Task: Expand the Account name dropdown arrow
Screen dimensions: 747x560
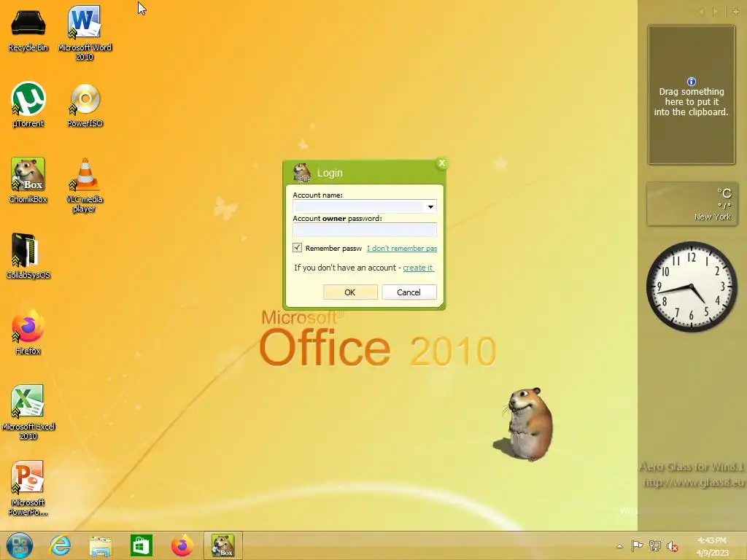Action: click(430, 206)
